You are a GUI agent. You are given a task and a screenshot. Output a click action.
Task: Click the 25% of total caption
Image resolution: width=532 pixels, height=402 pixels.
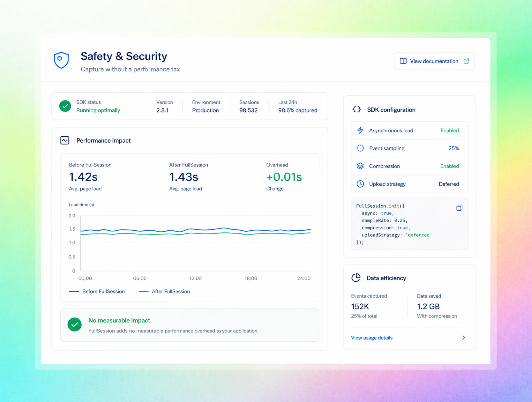pos(364,316)
